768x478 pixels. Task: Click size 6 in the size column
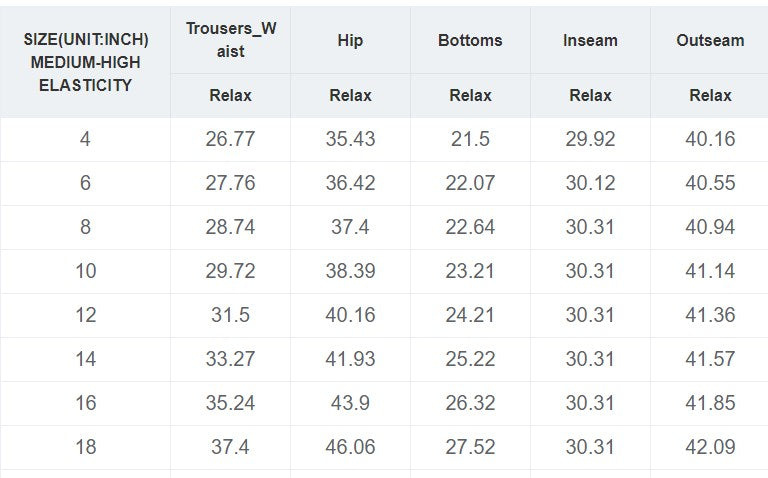[x=85, y=183]
